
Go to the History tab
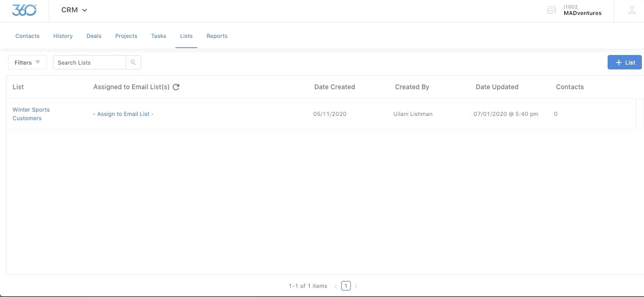click(x=63, y=36)
